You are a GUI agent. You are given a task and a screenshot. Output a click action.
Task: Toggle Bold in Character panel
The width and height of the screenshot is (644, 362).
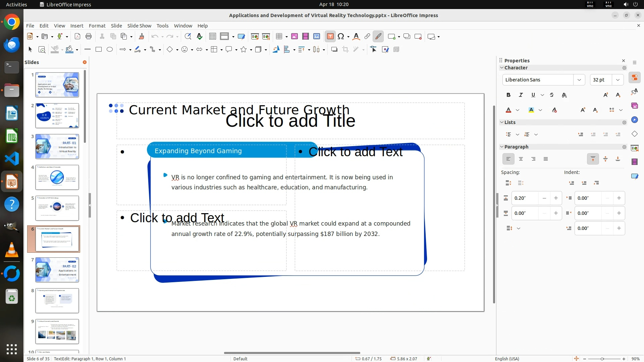[508, 95]
